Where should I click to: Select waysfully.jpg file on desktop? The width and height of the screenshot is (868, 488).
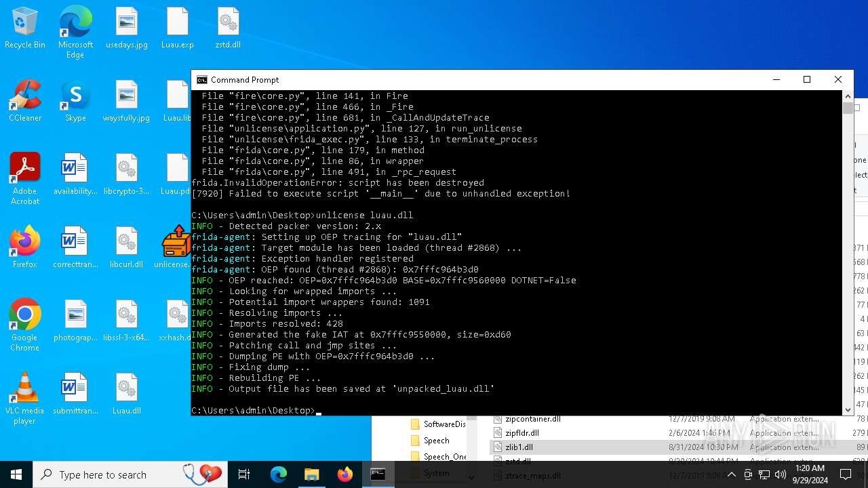tap(127, 102)
